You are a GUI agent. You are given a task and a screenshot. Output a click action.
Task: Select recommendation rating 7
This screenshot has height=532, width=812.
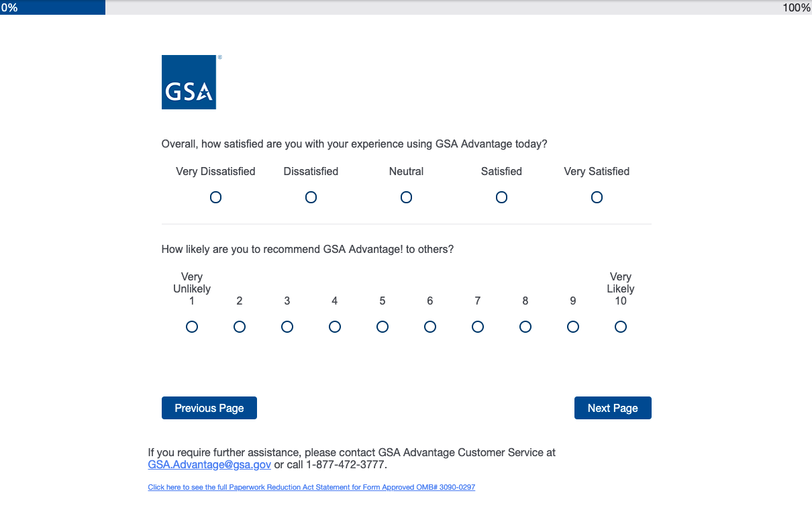478,327
